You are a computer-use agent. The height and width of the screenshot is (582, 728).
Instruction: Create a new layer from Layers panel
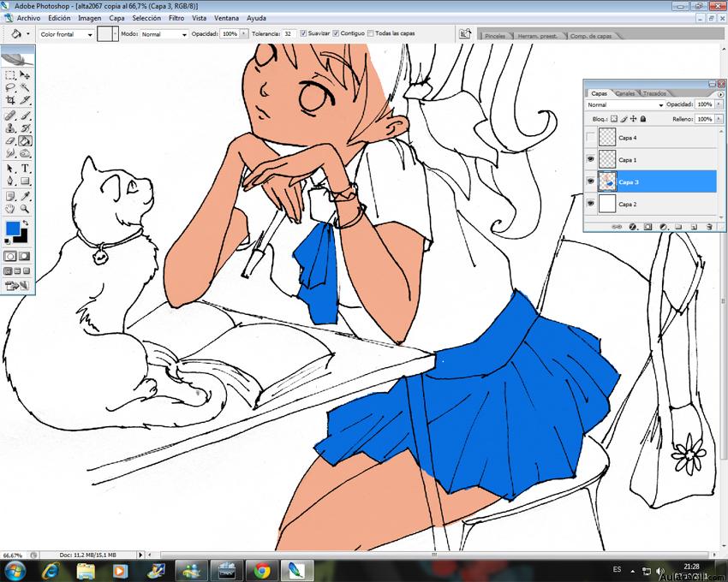click(x=694, y=227)
